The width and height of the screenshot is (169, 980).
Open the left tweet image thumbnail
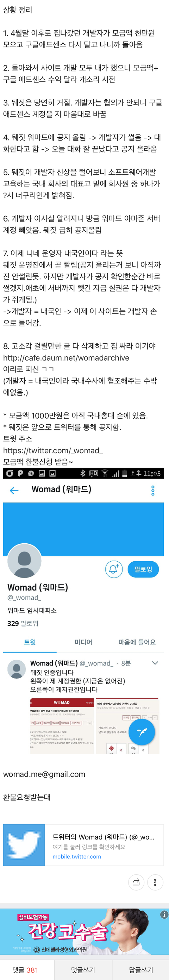[x=62, y=726]
